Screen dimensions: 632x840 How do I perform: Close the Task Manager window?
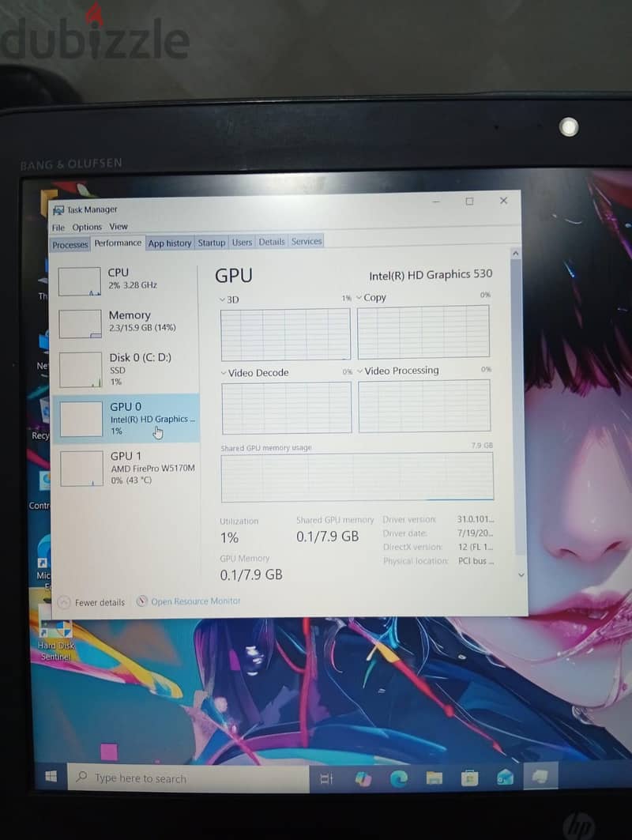pyautogui.click(x=503, y=201)
